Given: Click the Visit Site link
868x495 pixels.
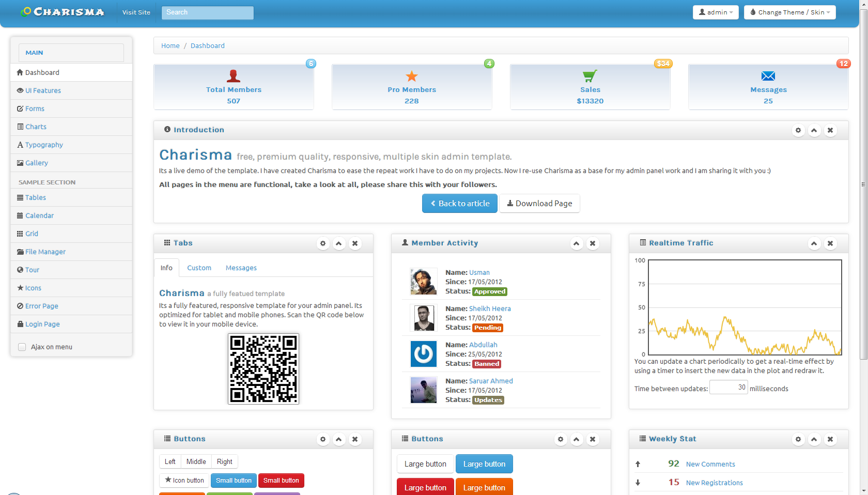Looking at the screenshot, I should tap(136, 12).
